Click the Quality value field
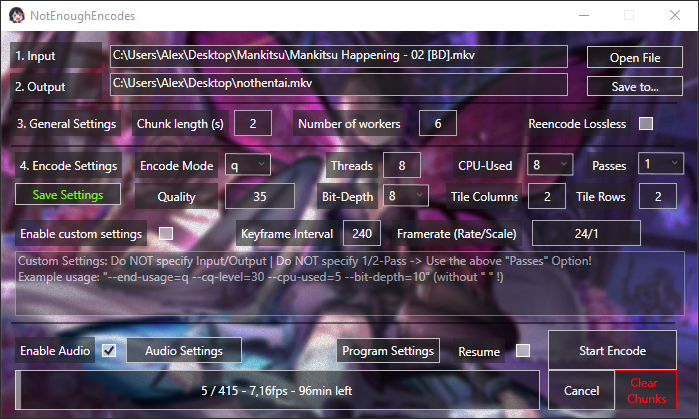Viewport: 699px width, 419px height. [x=259, y=196]
